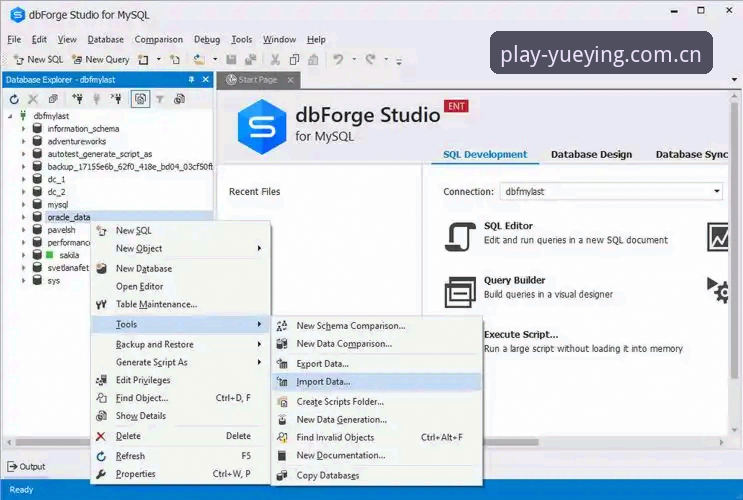Click the Output panel icon at bottom
This screenshot has height=500, width=743.
(12, 466)
